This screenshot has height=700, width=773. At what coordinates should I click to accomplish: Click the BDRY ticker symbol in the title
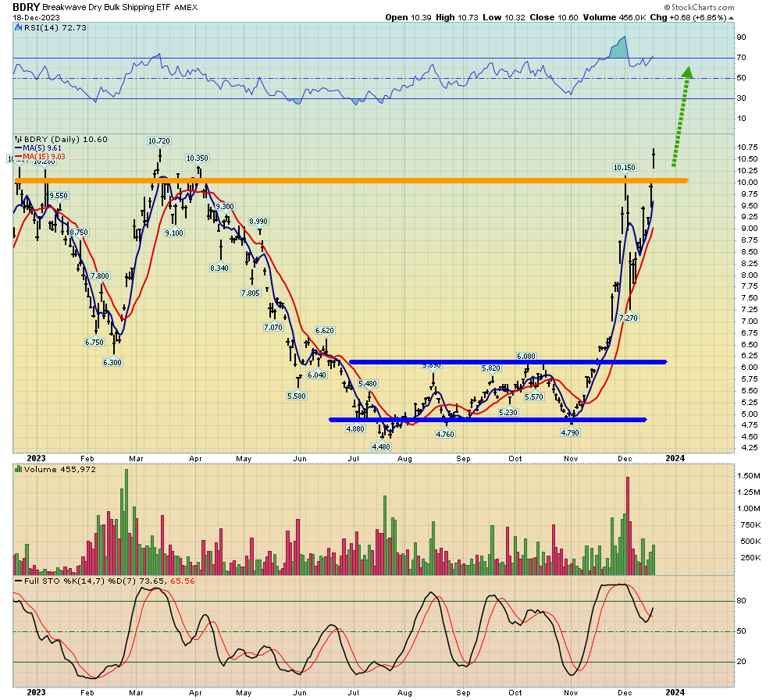26,7
